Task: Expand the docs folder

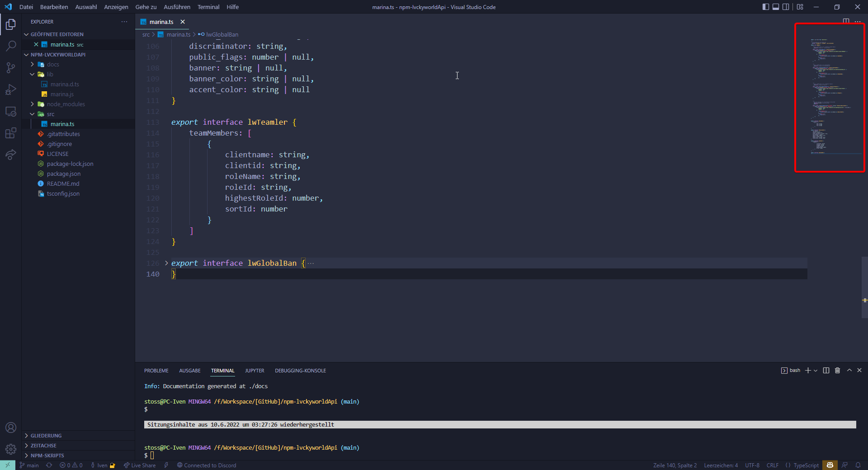Action: point(53,65)
